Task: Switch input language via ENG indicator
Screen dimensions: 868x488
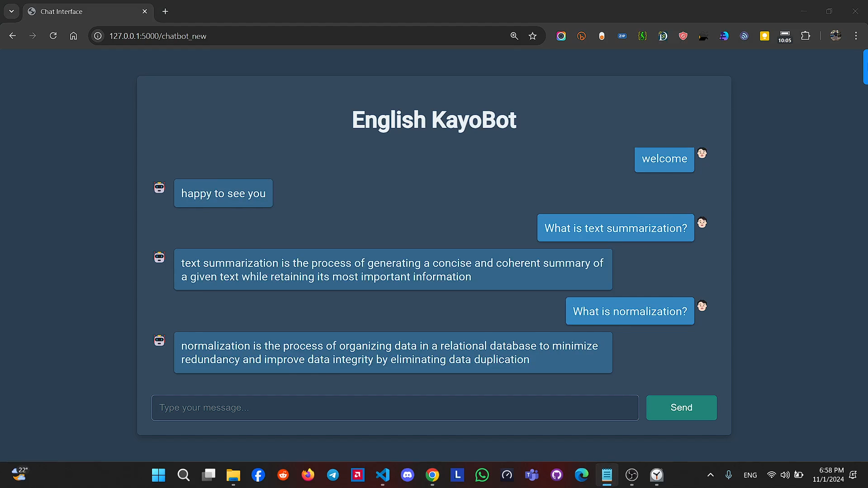Action: tap(750, 475)
